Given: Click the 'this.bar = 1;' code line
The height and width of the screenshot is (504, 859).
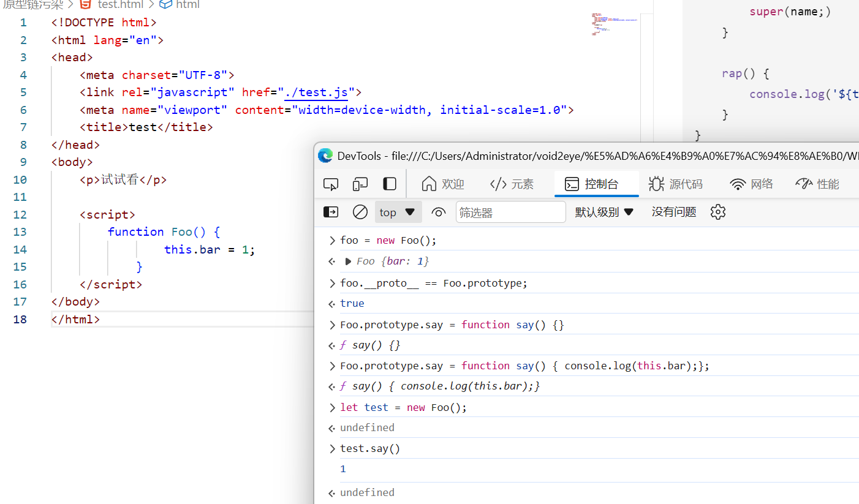Looking at the screenshot, I should click(x=210, y=249).
